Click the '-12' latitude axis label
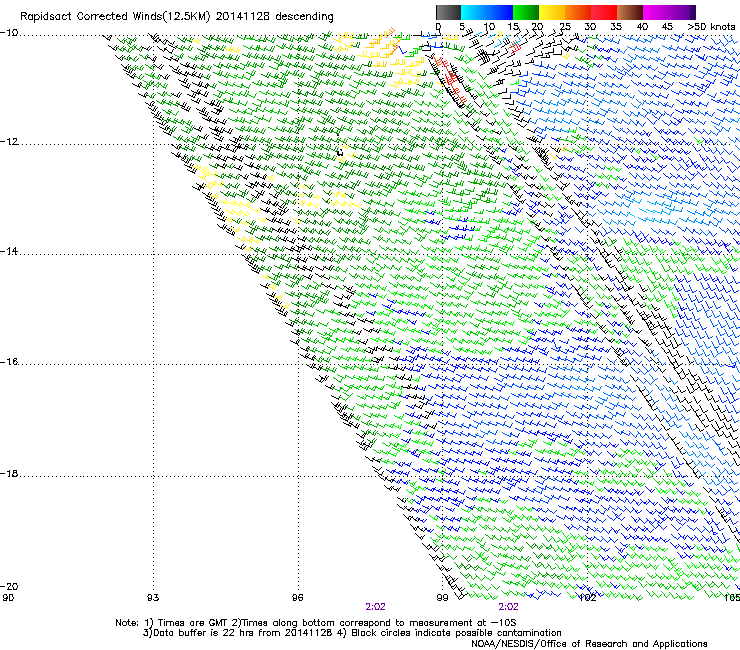Viewport: 740px width, 650px height. (9, 142)
